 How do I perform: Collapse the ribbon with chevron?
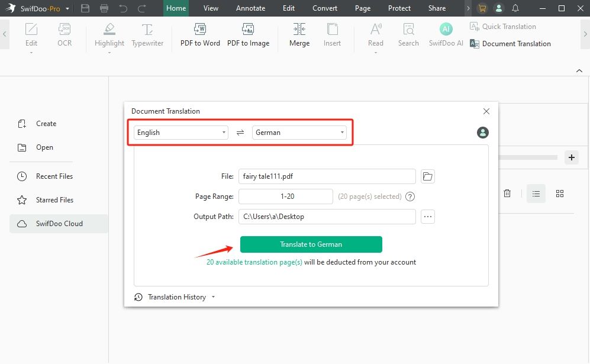[x=579, y=71]
